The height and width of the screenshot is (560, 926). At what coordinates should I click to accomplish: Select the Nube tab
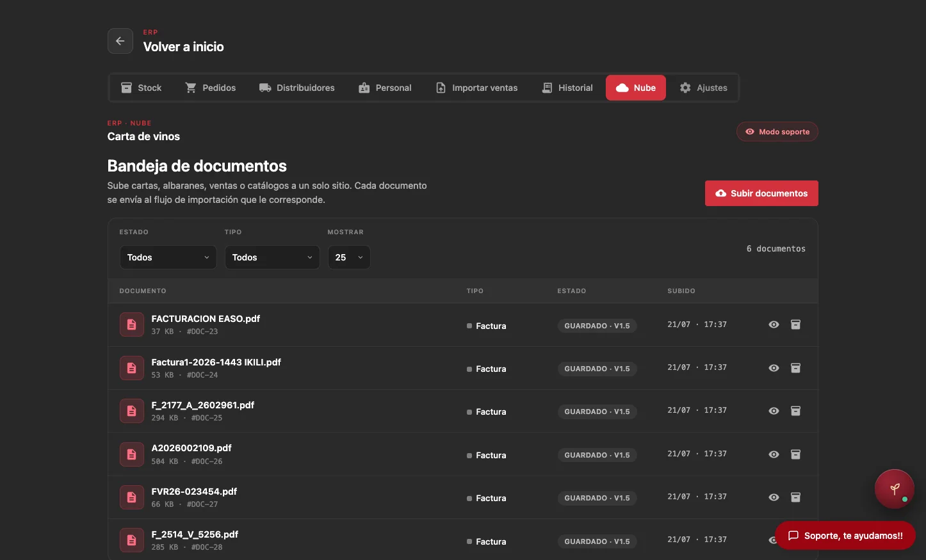(x=636, y=88)
